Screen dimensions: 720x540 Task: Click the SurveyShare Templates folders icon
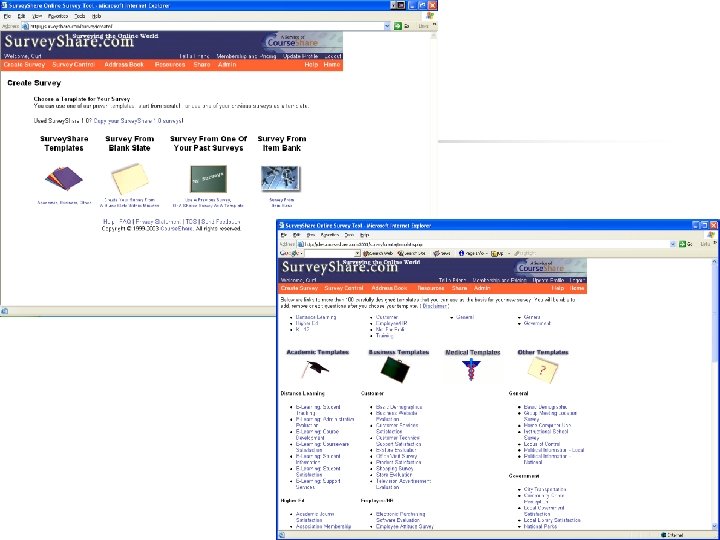tap(64, 178)
